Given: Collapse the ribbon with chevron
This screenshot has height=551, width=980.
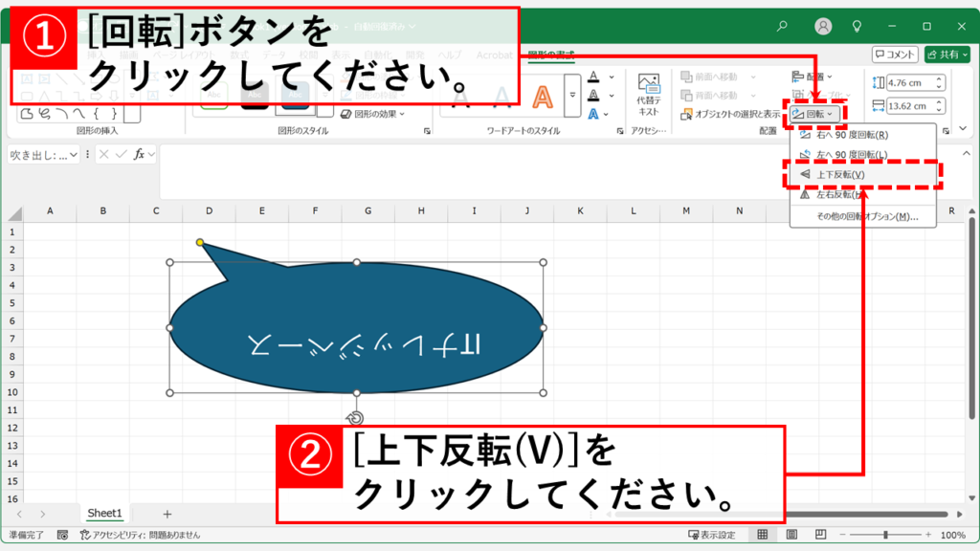Looking at the screenshot, I should (963, 128).
